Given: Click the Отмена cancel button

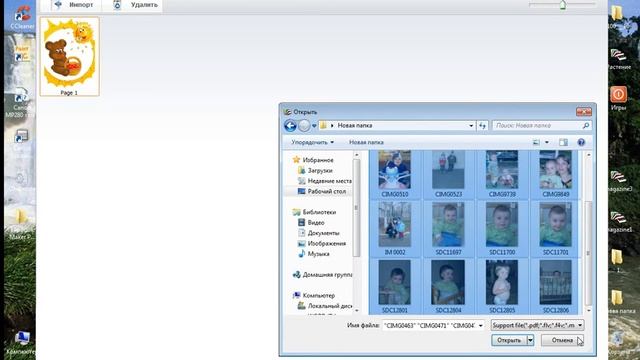Looking at the screenshot, I should pyautogui.click(x=562, y=340).
